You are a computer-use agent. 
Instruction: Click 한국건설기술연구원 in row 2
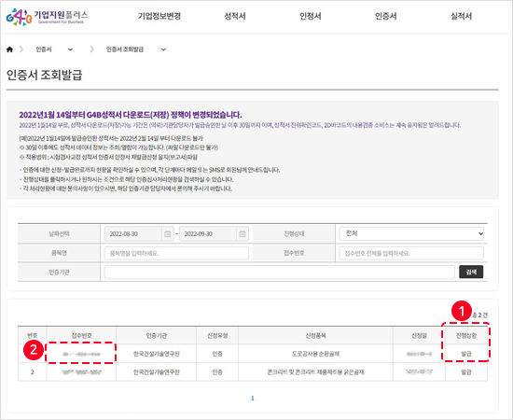coord(157,372)
